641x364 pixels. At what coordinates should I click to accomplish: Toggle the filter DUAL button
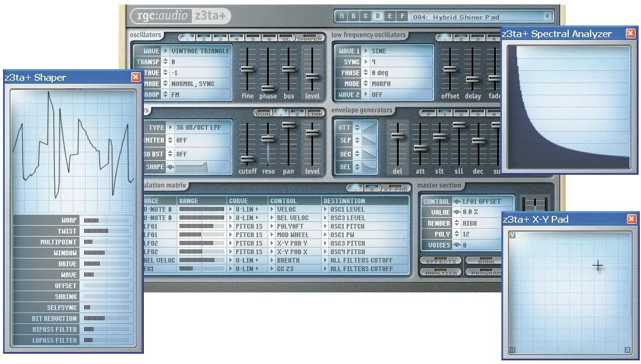263,113
